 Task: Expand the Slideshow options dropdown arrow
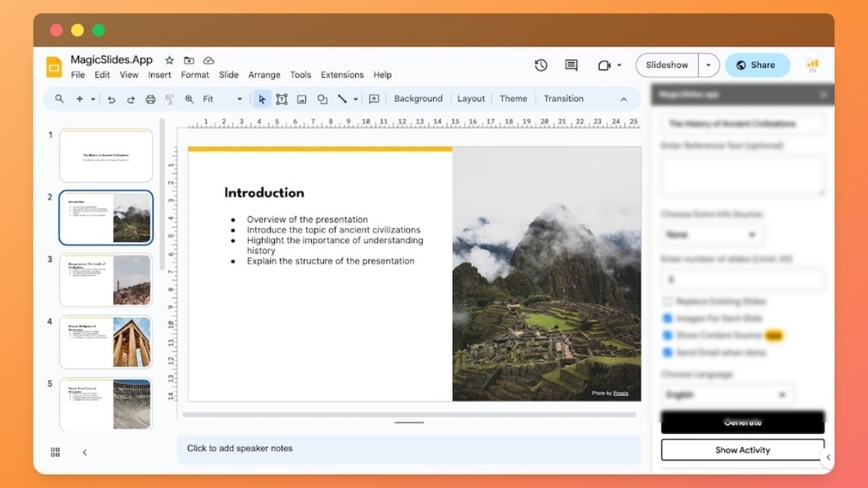pyautogui.click(x=709, y=65)
